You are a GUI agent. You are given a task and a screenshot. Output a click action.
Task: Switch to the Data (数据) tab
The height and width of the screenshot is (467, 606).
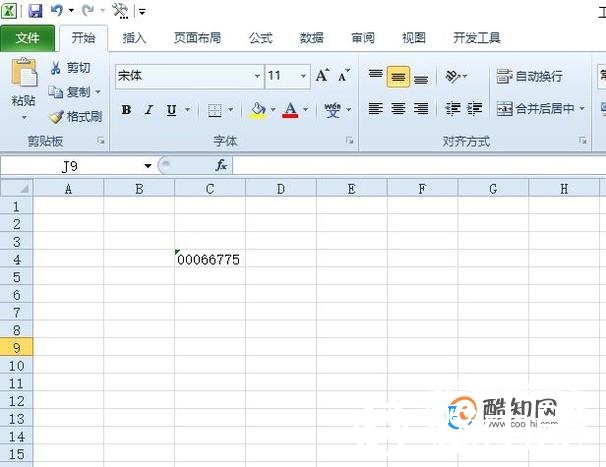312,38
